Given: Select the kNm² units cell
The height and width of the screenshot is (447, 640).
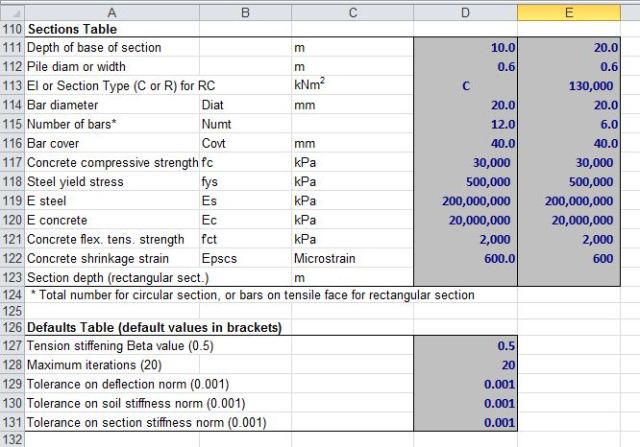Looking at the screenshot, I should pos(351,86).
